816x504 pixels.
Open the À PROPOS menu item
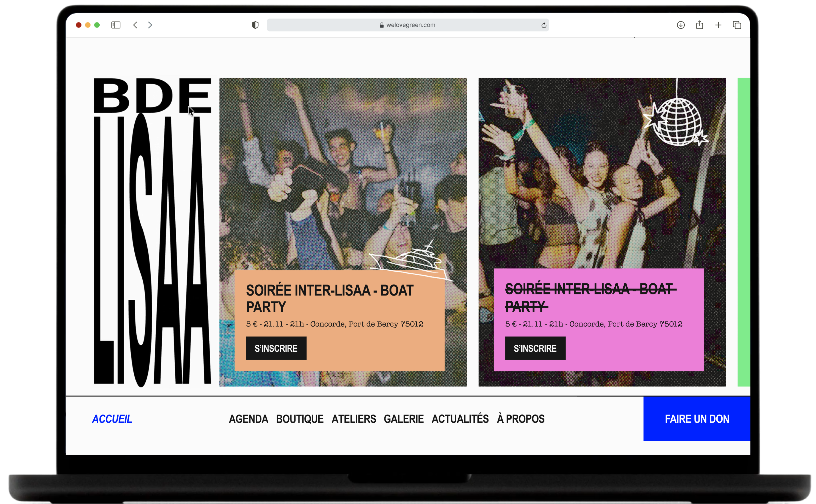pyautogui.click(x=521, y=419)
